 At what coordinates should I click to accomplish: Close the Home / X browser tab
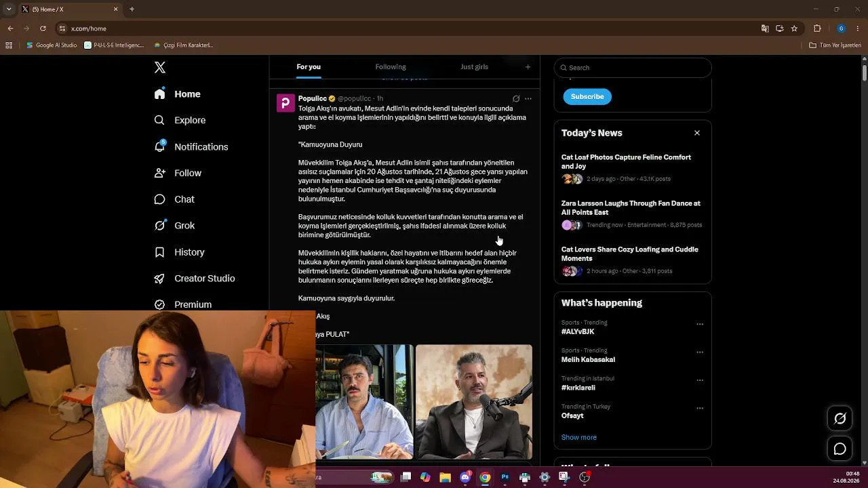[115, 9]
